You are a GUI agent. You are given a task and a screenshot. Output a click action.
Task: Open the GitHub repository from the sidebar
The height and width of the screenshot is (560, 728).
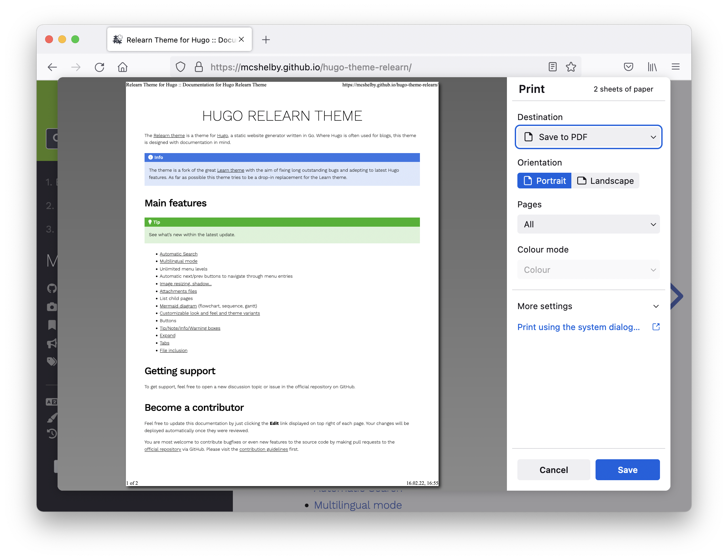coord(52,288)
